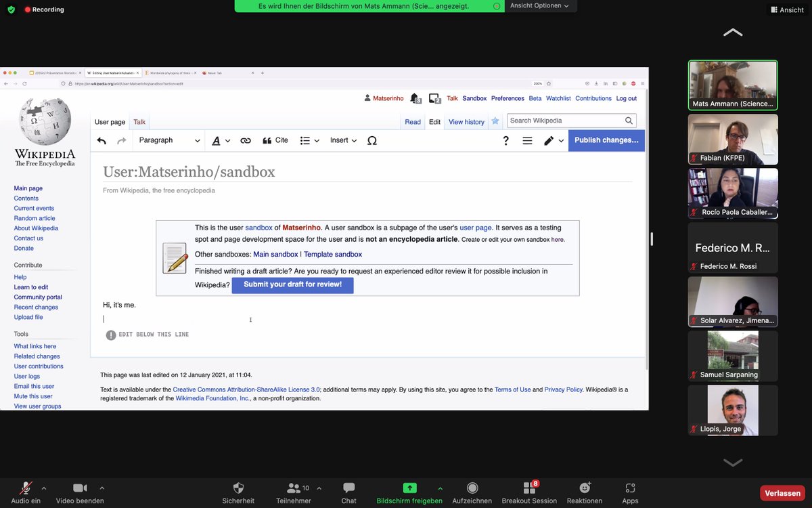Image resolution: width=812 pixels, height=508 pixels.
Task: Open the Log out link
Action: pyautogui.click(x=626, y=98)
